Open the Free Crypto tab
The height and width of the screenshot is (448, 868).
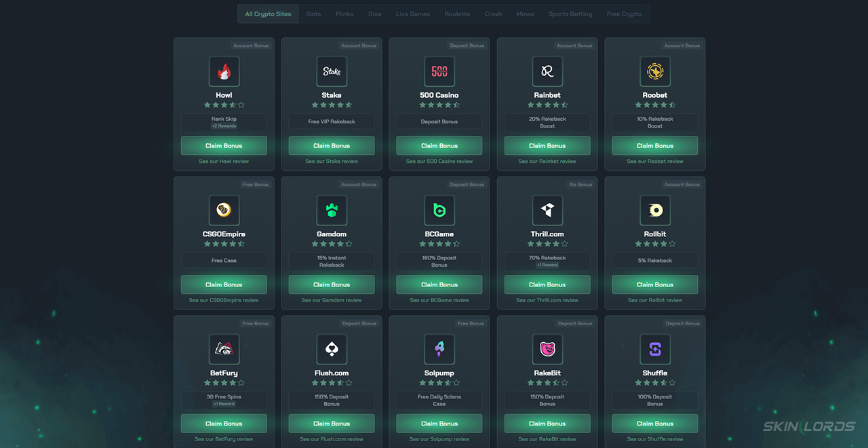[624, 14]
